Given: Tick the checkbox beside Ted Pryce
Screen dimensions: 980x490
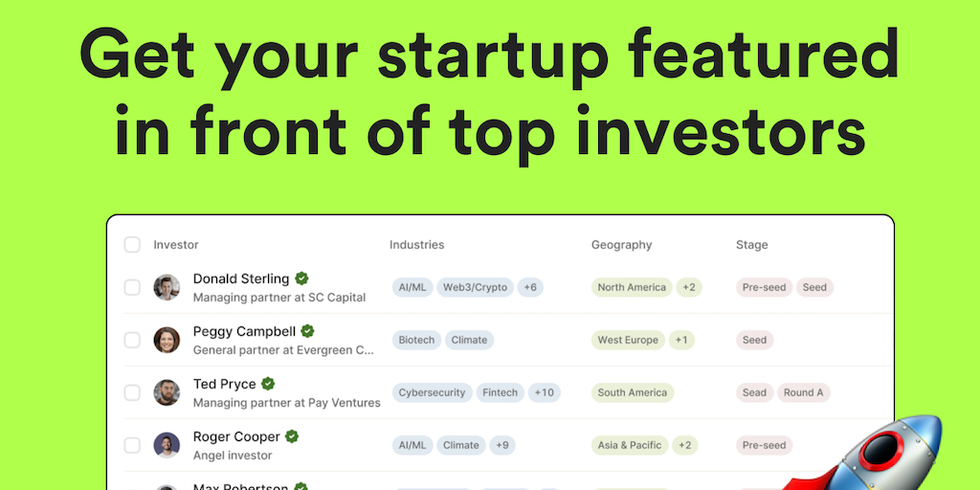Looking at the screenshot, I should point(132,392).
